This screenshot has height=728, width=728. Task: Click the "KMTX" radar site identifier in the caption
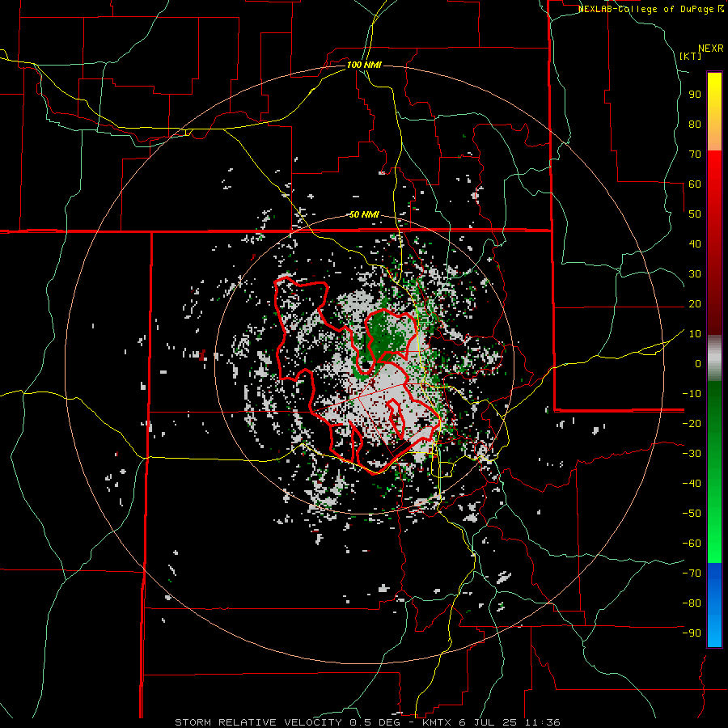click(x=438, y=722)
